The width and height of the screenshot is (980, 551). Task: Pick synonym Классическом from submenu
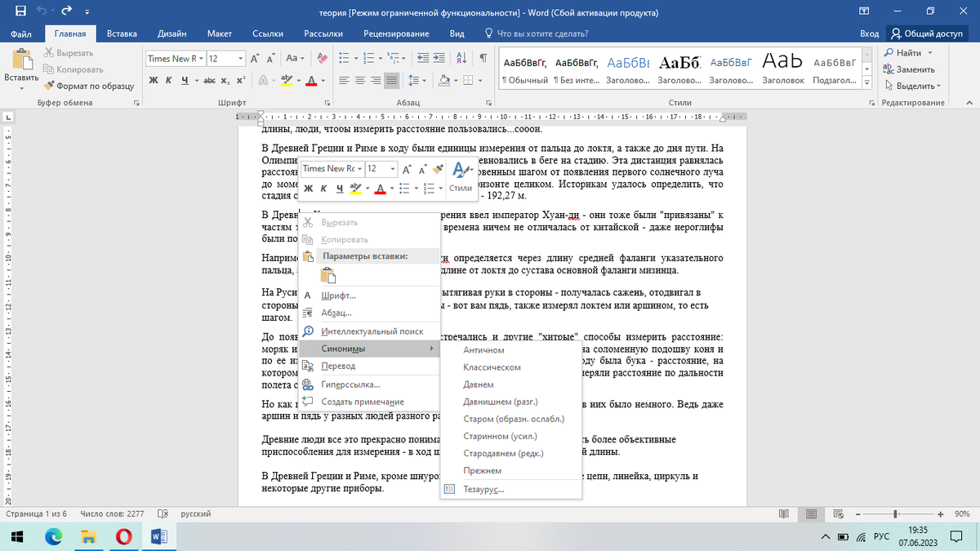pos(510,367)
